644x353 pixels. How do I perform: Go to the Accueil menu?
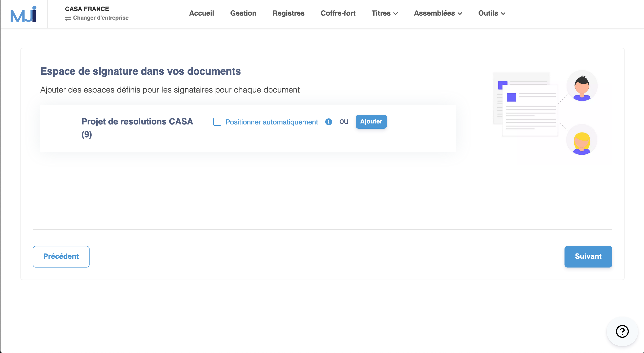pos(202,13)
